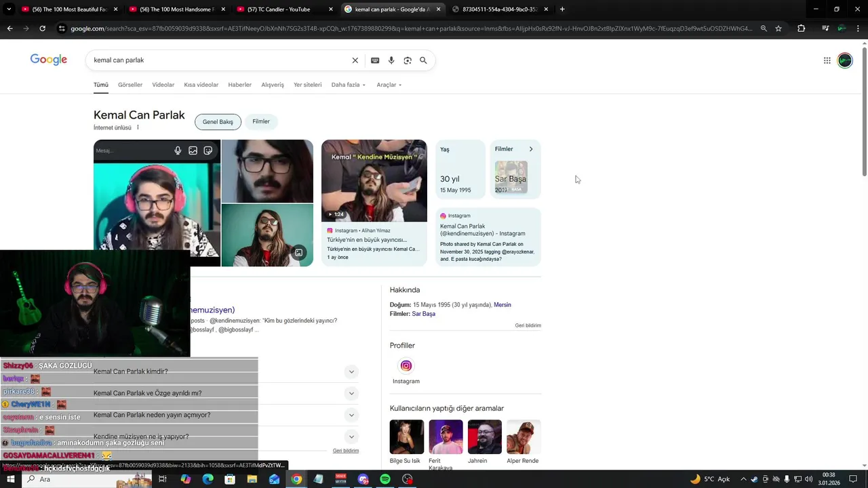Open Windows notification center icon

click(x=853, y=479)
